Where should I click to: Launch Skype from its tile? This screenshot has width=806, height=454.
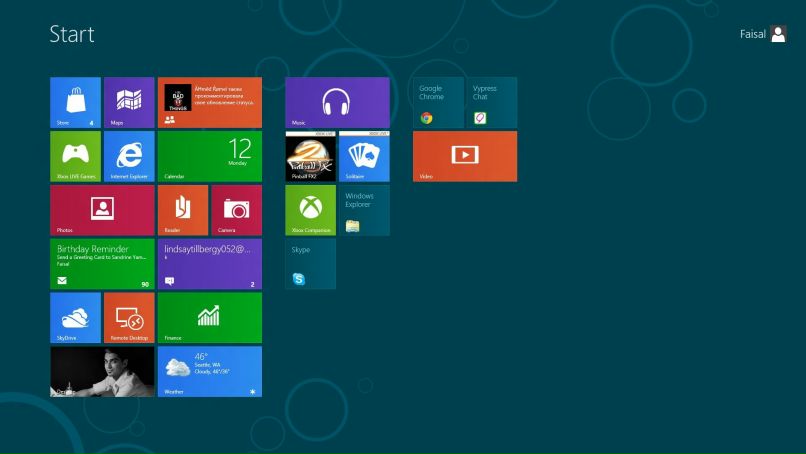coord(310,264)
